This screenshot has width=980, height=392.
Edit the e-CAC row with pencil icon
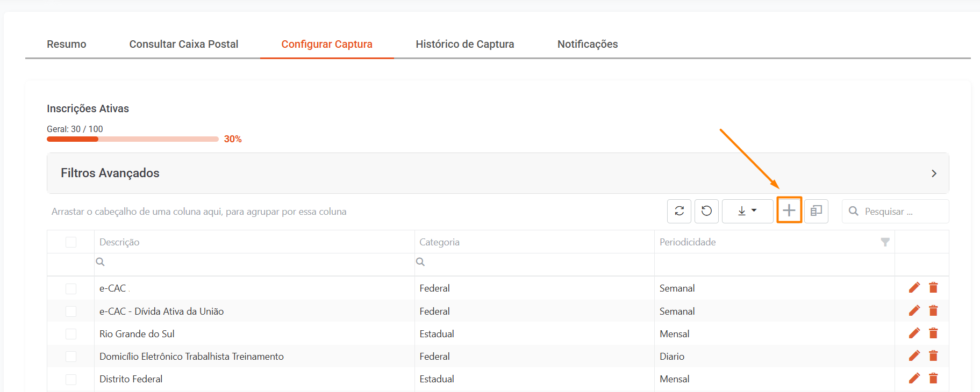(914, 288)
